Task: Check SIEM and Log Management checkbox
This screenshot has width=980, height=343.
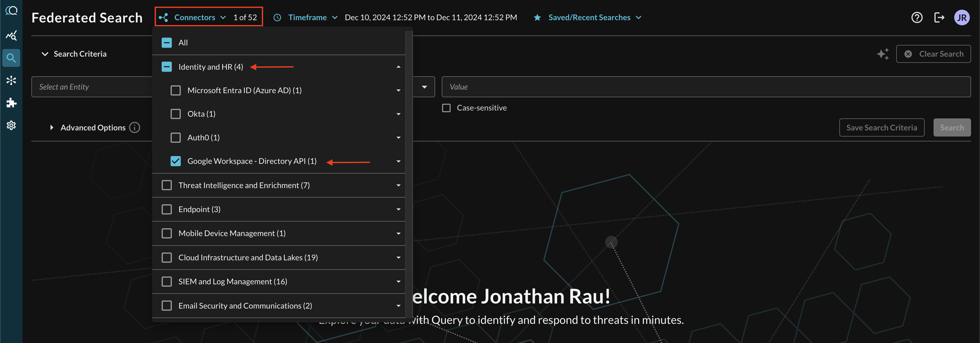Action: coord(167,282)
